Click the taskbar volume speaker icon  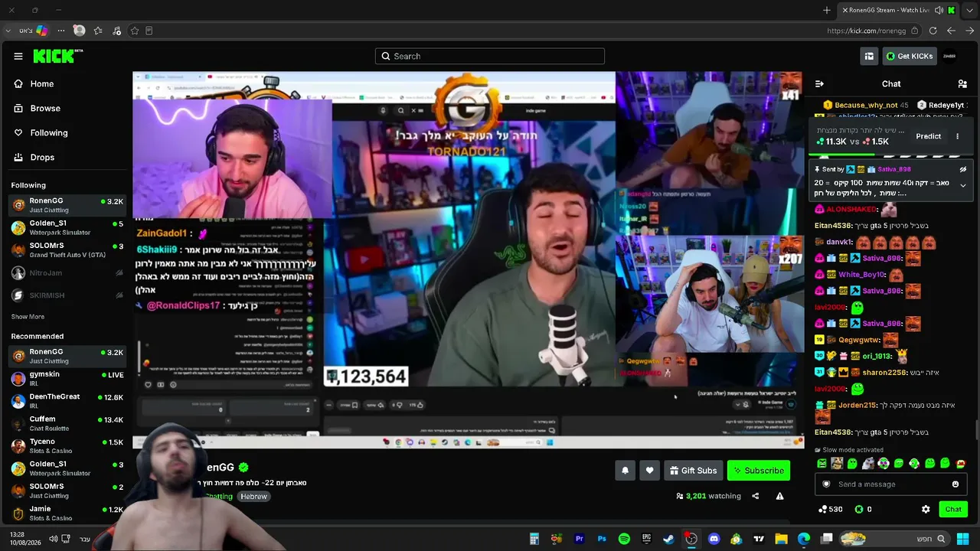point(53,540)
